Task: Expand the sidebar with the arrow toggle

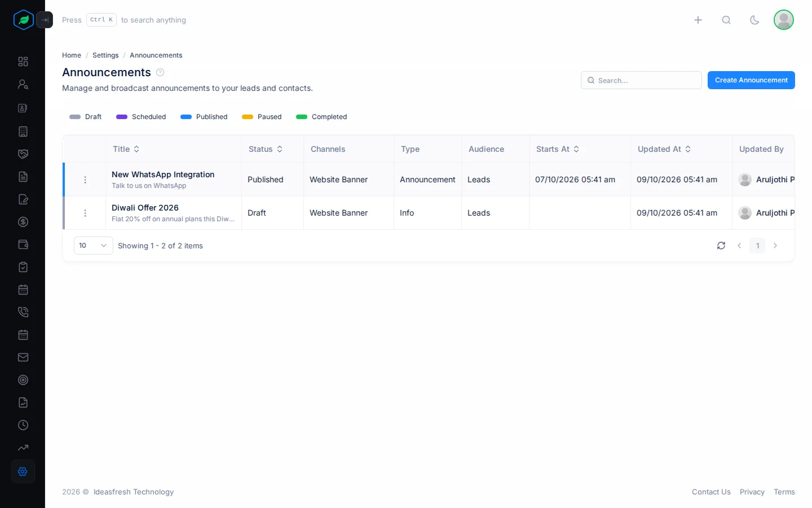Action: [x=45, y=20]
